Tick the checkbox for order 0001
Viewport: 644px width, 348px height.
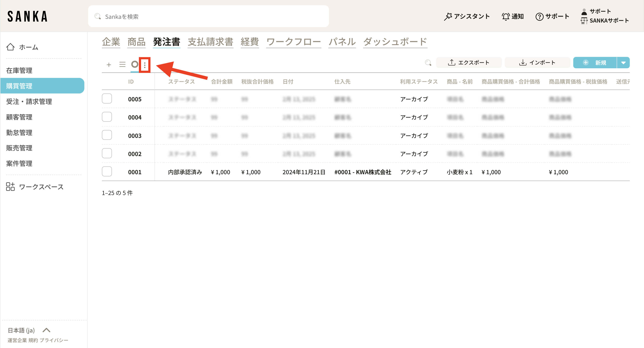click(107, 172)
